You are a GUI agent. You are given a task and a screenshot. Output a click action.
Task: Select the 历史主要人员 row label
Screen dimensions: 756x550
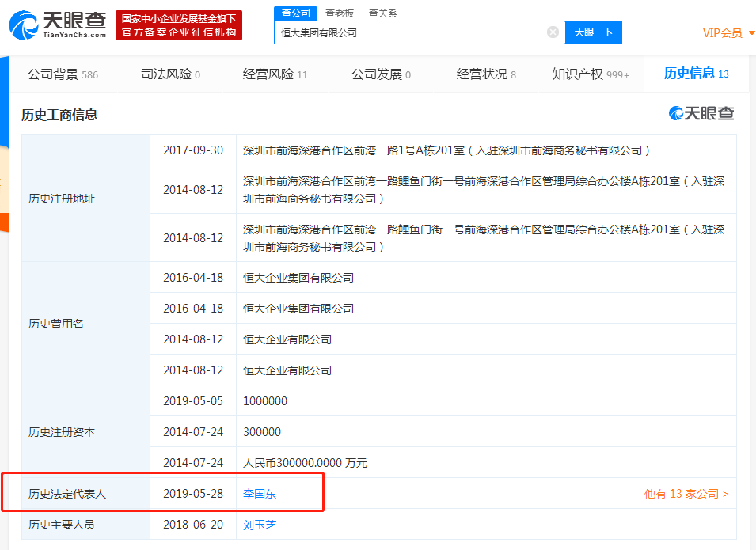point(61,525)
